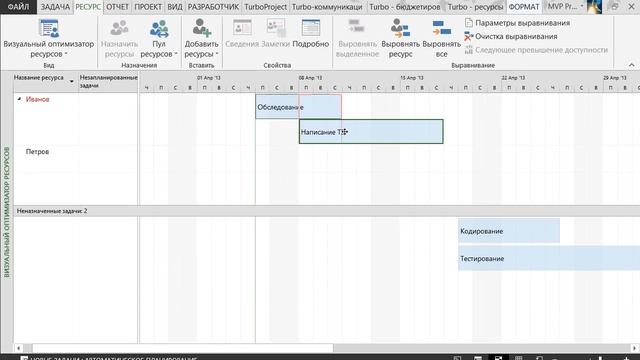Click the vertical ВИЗУАЛЬНЫЙ ОПТИМИЗАТОР РЕСУРСОВ label

coord(7,212)
